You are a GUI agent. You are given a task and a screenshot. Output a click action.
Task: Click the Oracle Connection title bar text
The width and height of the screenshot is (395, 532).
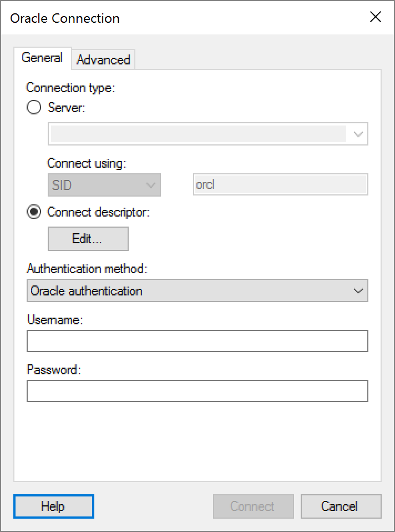(x=65, y=18)
